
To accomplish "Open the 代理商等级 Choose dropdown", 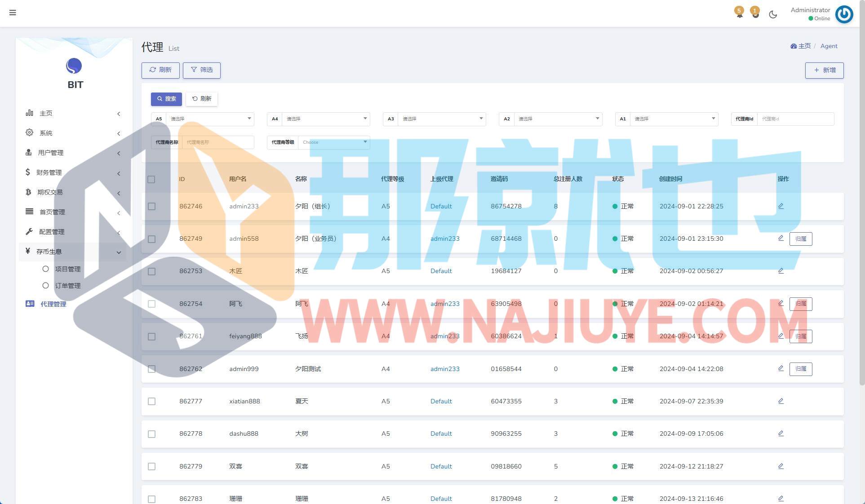I will pos(334,142).
